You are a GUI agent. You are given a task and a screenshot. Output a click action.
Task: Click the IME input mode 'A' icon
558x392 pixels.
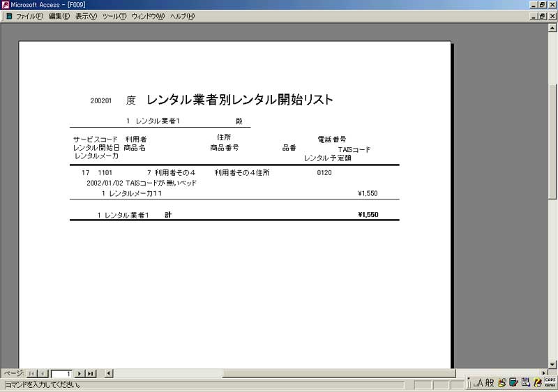pyautogui.click(x=479, y=382)
